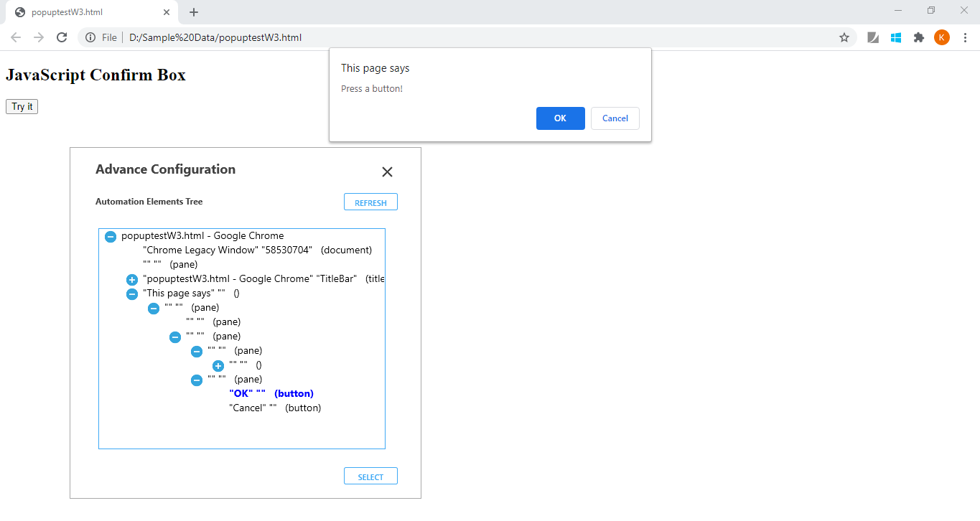Click the orange profile avatar K
The image size is (980, 521).
942,37
